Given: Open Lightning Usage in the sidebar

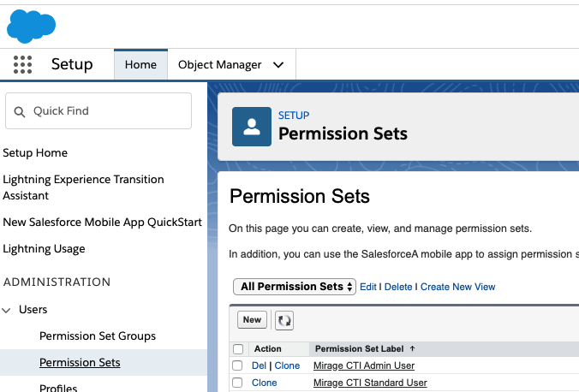Looking at the screenshot, I should (44, 249).
